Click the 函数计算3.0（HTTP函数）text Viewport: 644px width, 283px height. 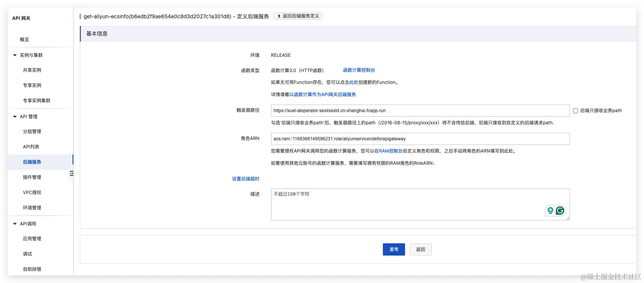pos(297,71)
